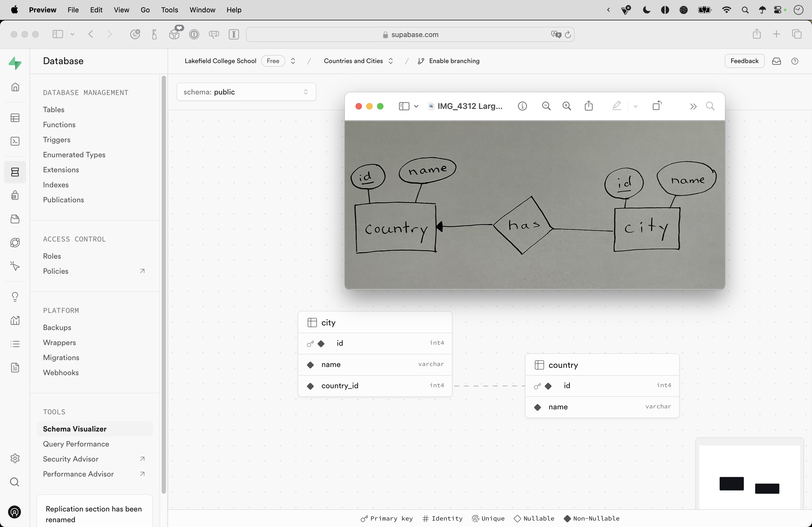Toggle macOS Do Not Disturb moon icon

pyautogui.click(x=646, y=10)
